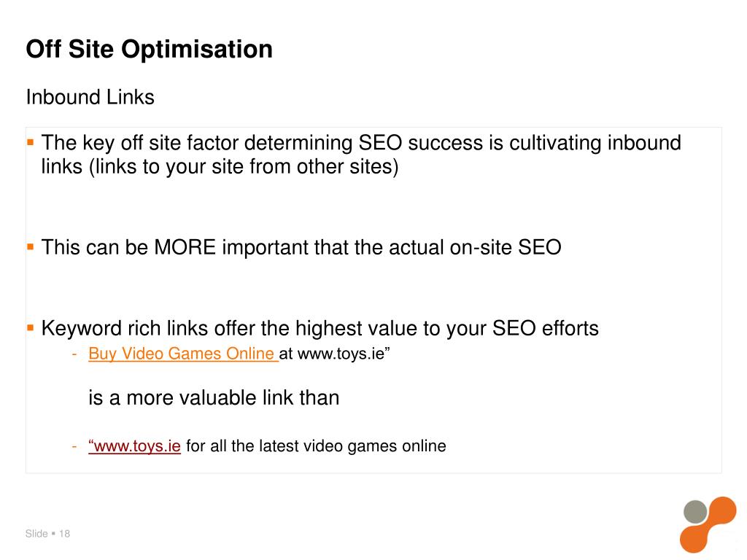Screen dimensions: 747x560
Task: Click 'is a more valuable link than'
Action: [214, 397]
